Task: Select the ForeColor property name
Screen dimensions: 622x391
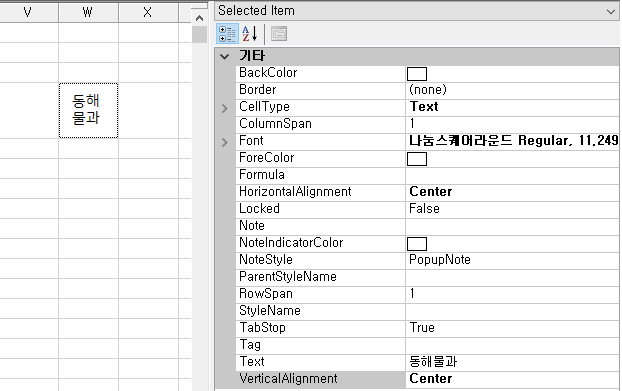Action: 267,158
